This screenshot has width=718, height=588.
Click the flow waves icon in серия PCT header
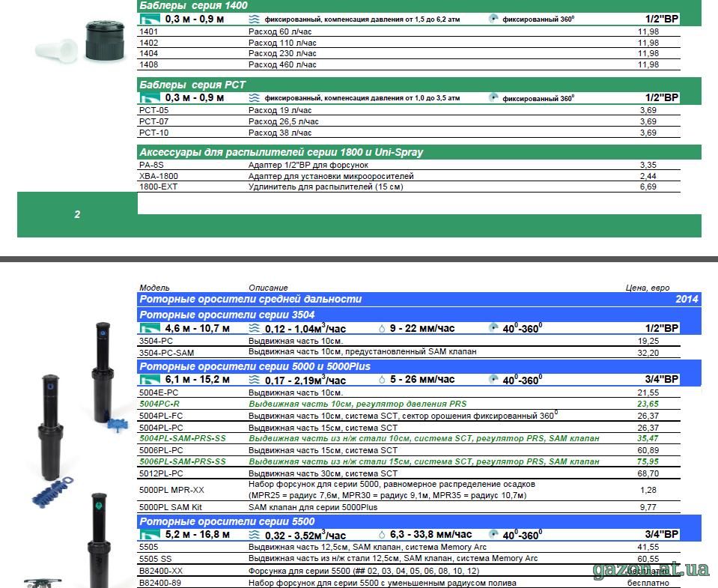tap(254, 98)
